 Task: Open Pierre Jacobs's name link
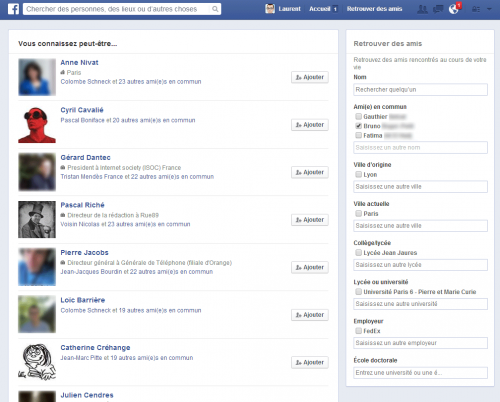(84, 253)
